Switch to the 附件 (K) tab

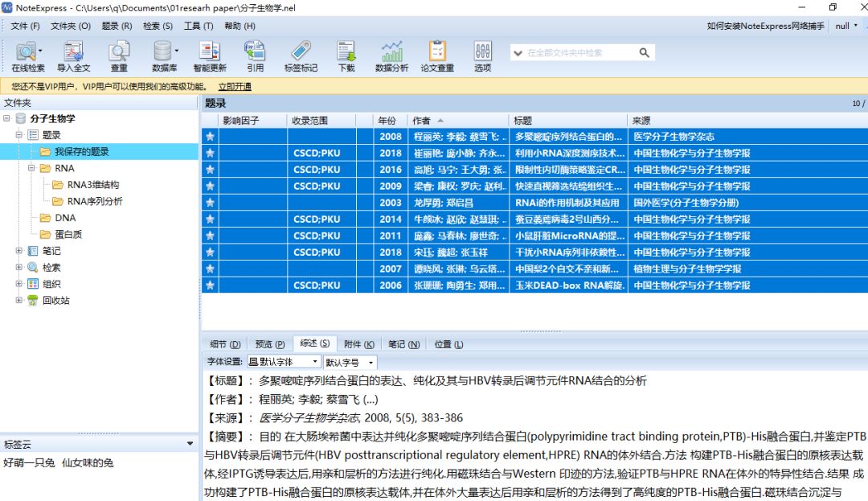358,344
